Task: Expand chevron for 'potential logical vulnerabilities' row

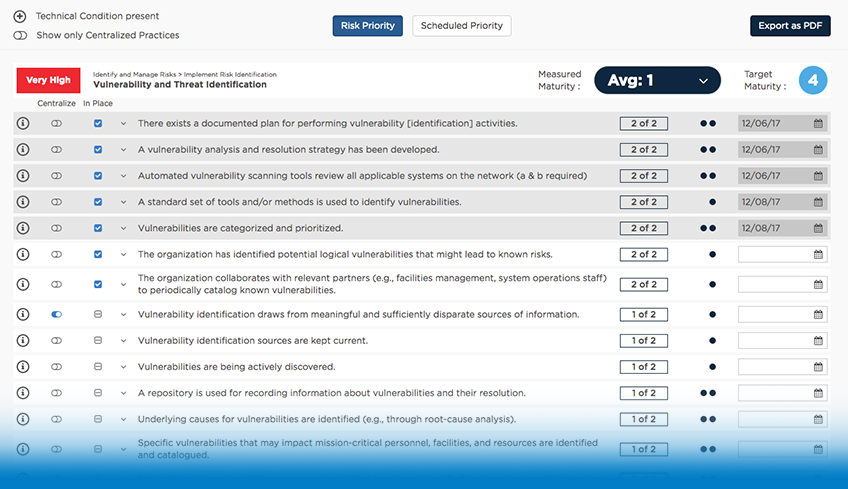Action: [x=123, y=254]
